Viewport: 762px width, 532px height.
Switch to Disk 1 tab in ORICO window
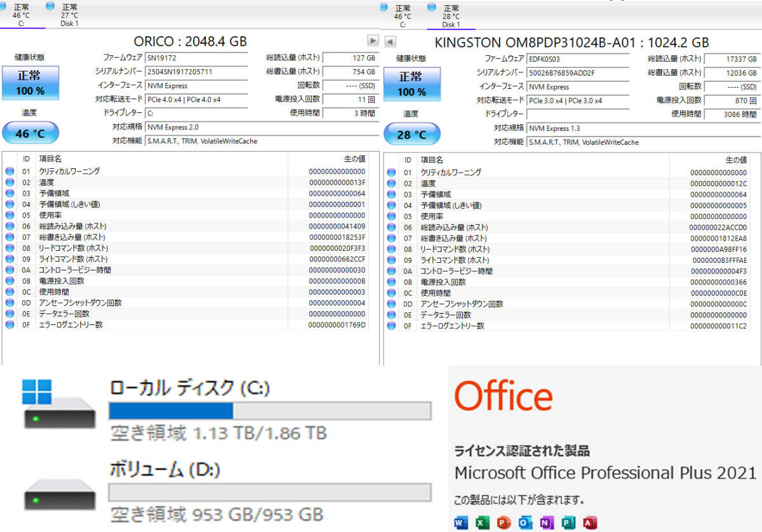click(69, 15)
